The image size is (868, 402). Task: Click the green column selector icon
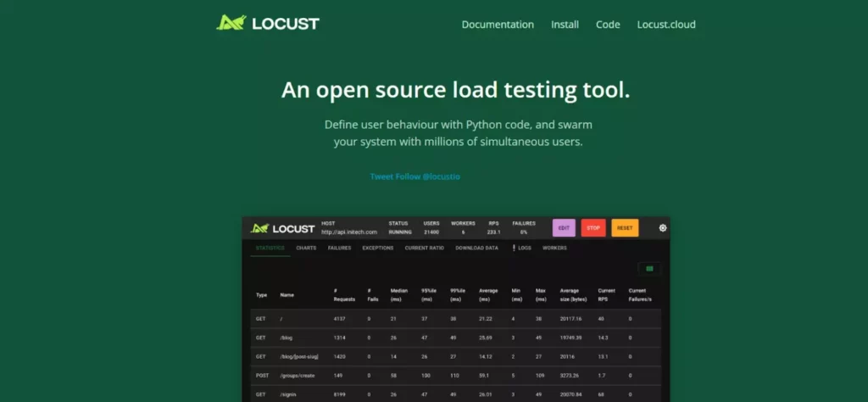[649, 269]
